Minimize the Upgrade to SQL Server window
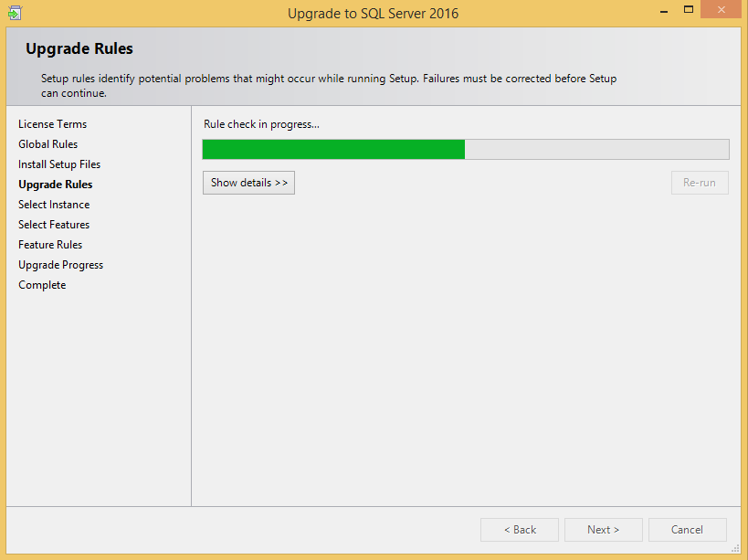Viewport: 748px width, 560px height. pyautogui.click(x=664, y=10)
